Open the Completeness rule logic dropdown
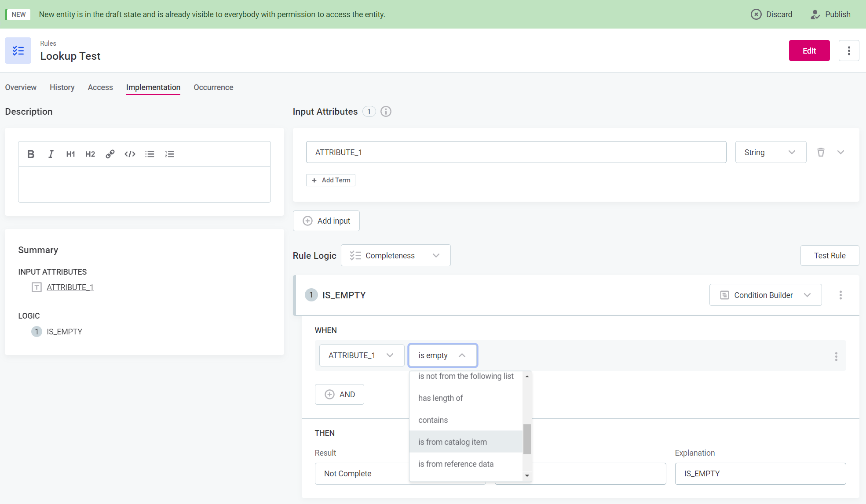Screen dimensions: 866x504 point(395,256)
